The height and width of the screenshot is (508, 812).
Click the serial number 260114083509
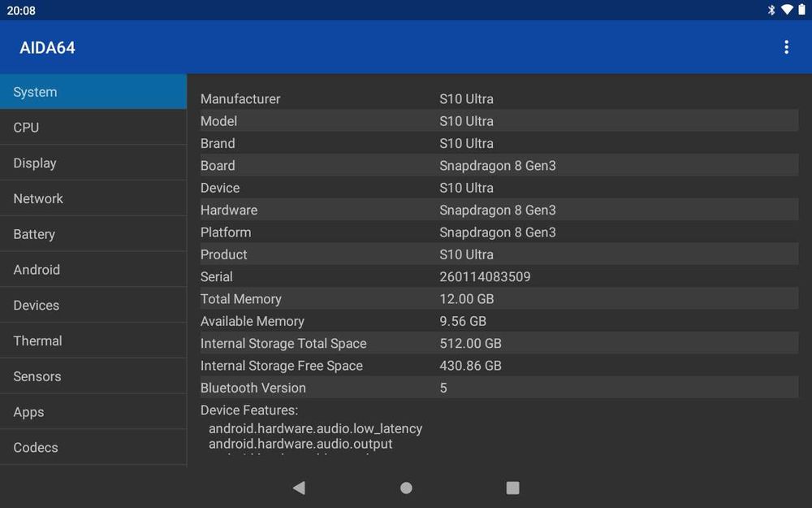[485, 277]
